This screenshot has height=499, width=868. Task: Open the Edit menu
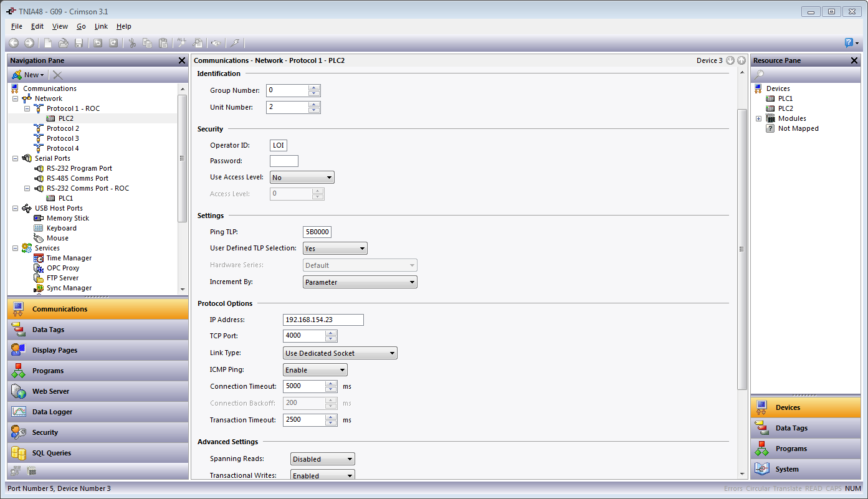37,26
